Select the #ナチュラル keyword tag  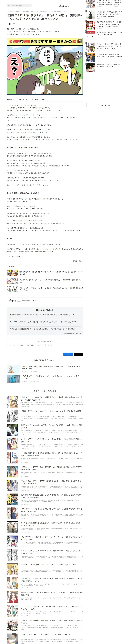[x=31, y=345]
